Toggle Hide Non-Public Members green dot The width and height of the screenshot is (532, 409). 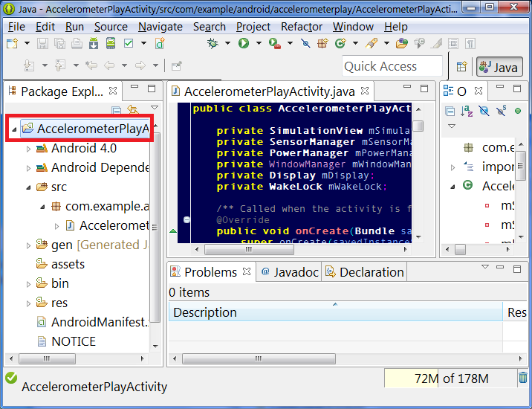518,111
